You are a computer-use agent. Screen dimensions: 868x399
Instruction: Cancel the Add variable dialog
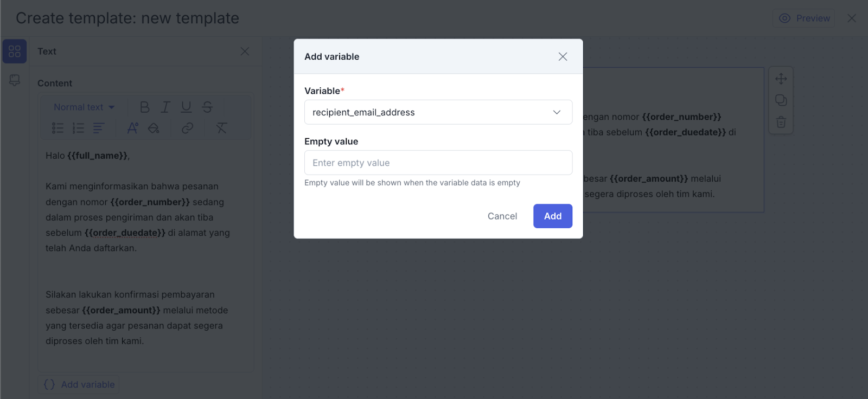coord(502,216)
